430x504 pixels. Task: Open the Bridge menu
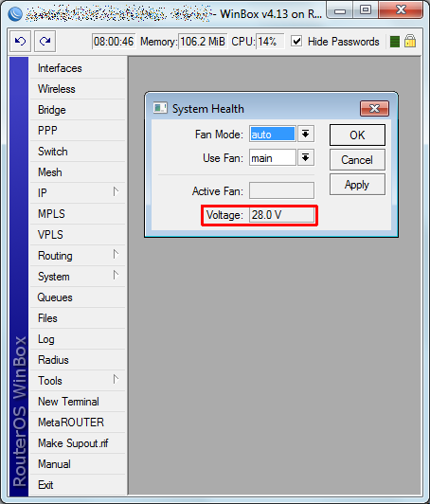pos(78,110)
